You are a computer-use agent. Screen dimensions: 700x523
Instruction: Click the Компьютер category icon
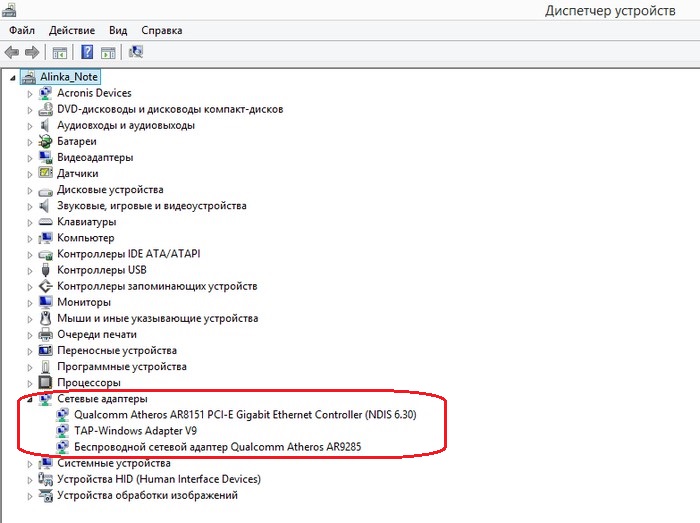tap(45, 238)
